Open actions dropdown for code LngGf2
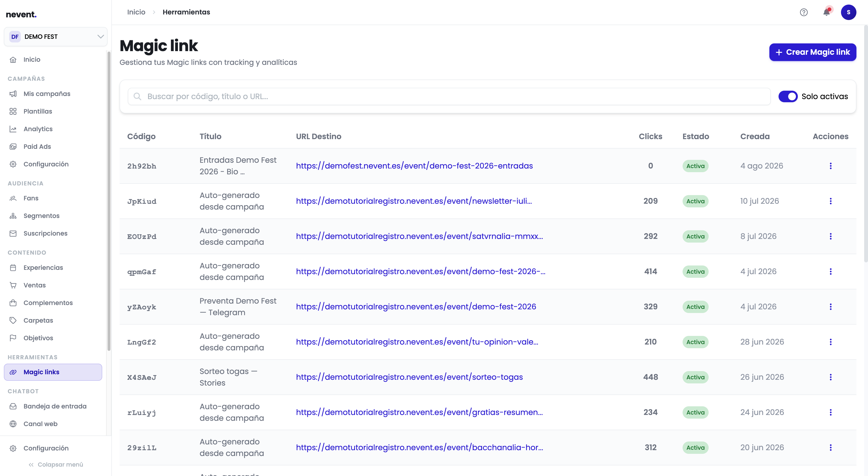 (x=830, y=342)
